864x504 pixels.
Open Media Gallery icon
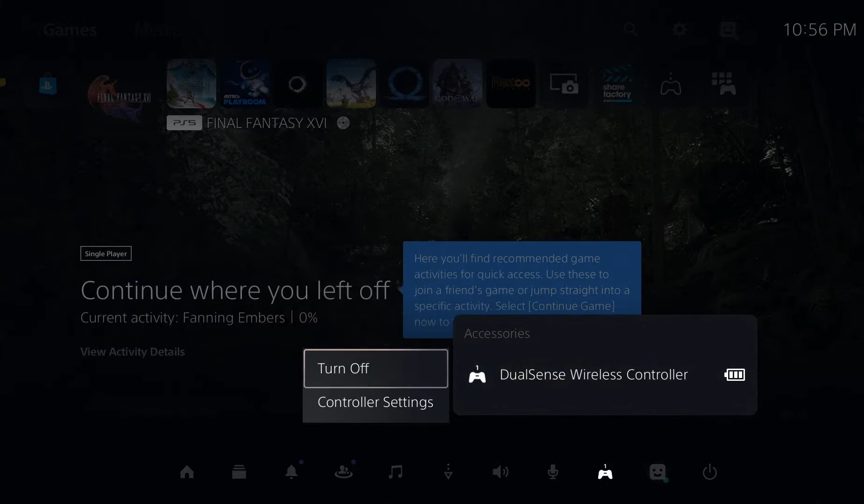[x=564, y=84]
